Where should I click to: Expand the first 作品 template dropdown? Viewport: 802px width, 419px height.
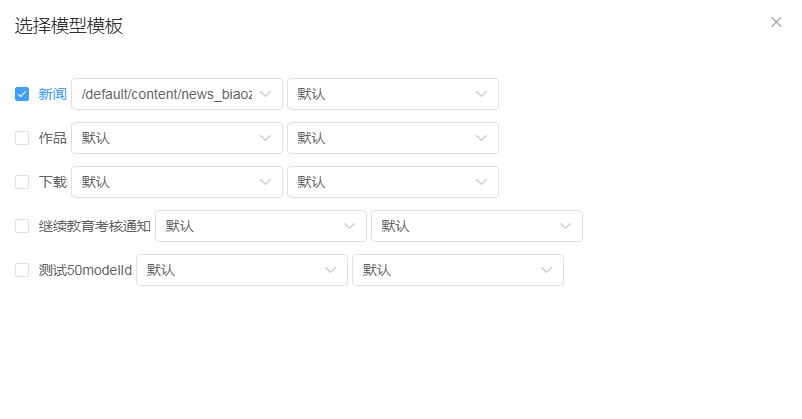pos(165,138)
